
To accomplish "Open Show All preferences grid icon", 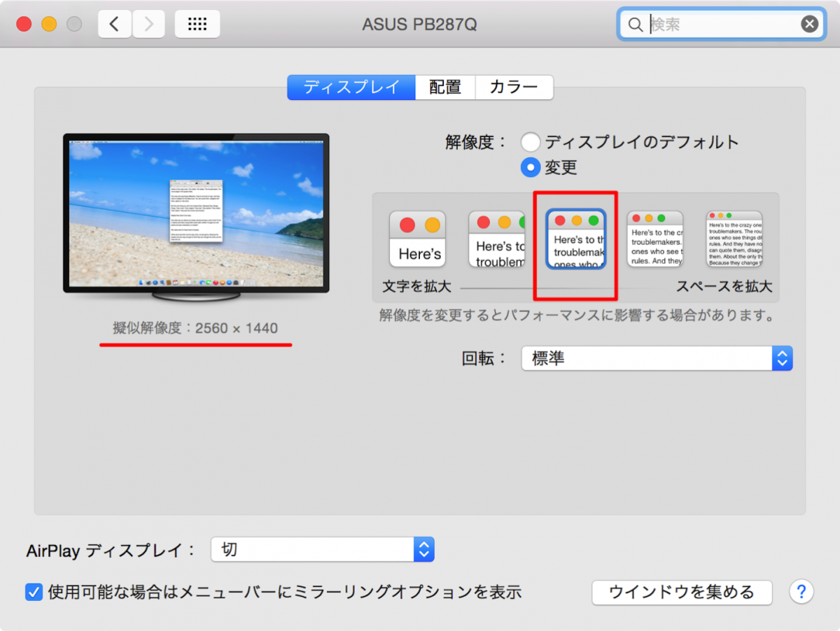I will pos(197,23).
